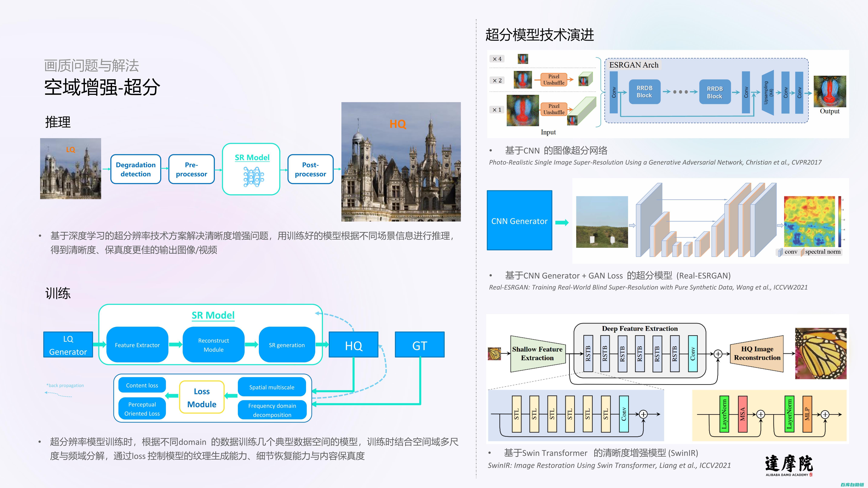This screenshot has width=868, height=488.
Task: Click the large HQ castle image
Action: click(x=401, y=162)
